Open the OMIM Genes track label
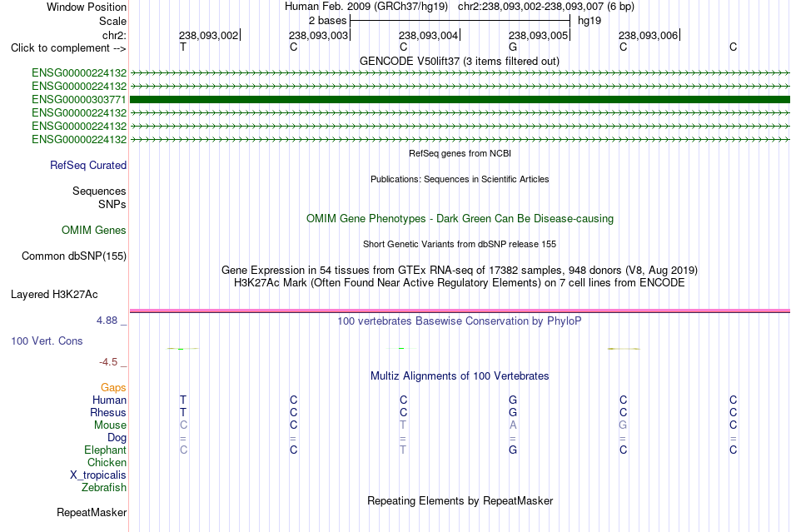The height and width of the screenshot is (532, 791). point(94,231)
